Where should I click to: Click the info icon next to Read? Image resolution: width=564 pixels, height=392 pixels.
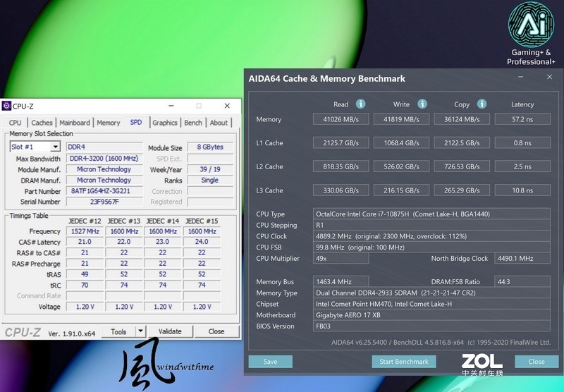tap(360, 104)
